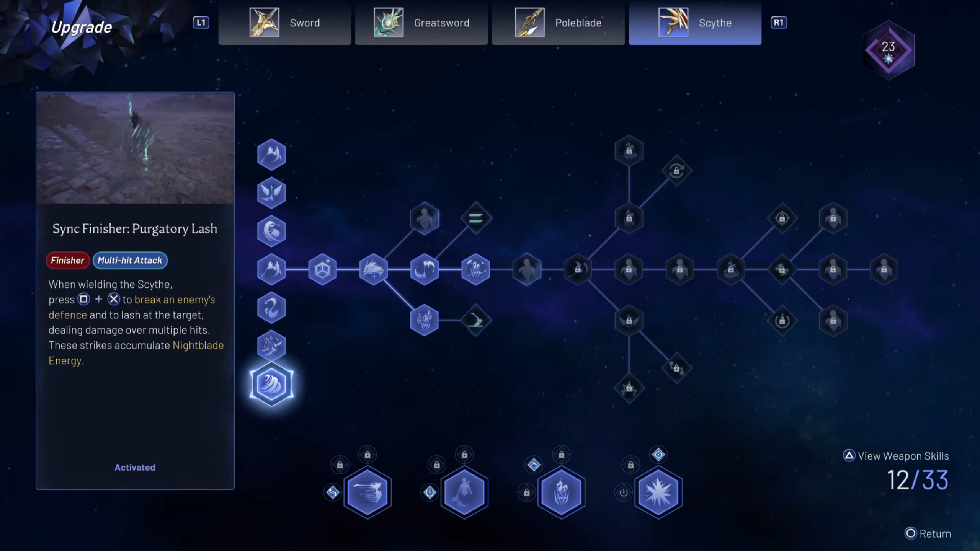Image resolution: width=980 pixels, height=551 pixels.
Task: Select the locked crosshair target diamond
Action: click(x=782, y=218)
